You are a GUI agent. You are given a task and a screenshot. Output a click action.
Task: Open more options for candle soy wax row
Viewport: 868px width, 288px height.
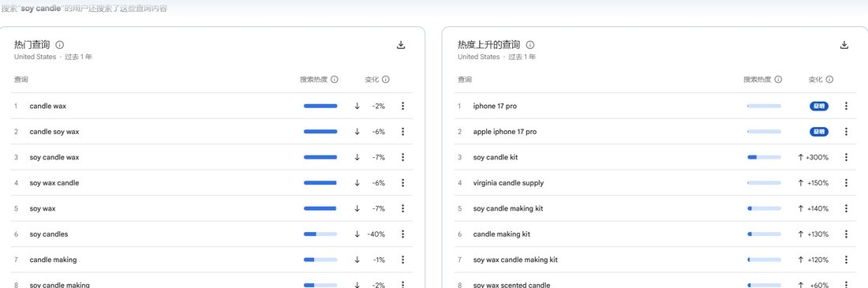point(402,132)
